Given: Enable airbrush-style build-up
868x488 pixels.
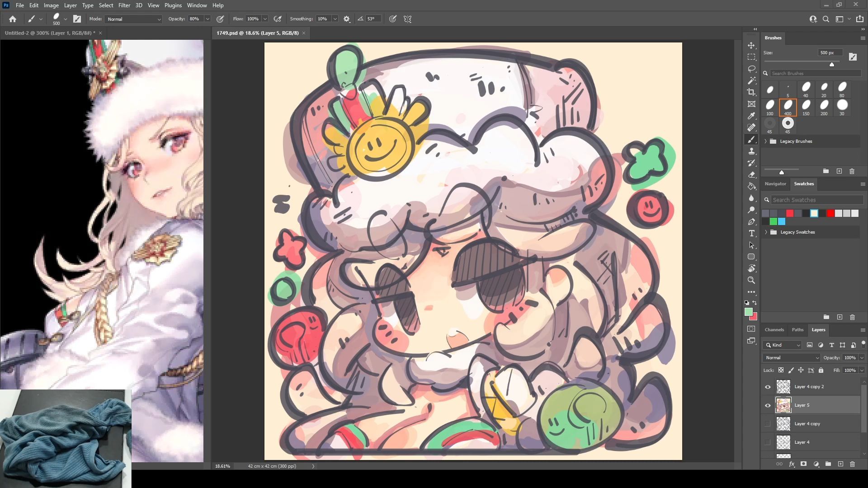Looking at the screenshot, I should pyautogui.click(x=278, y=19).
